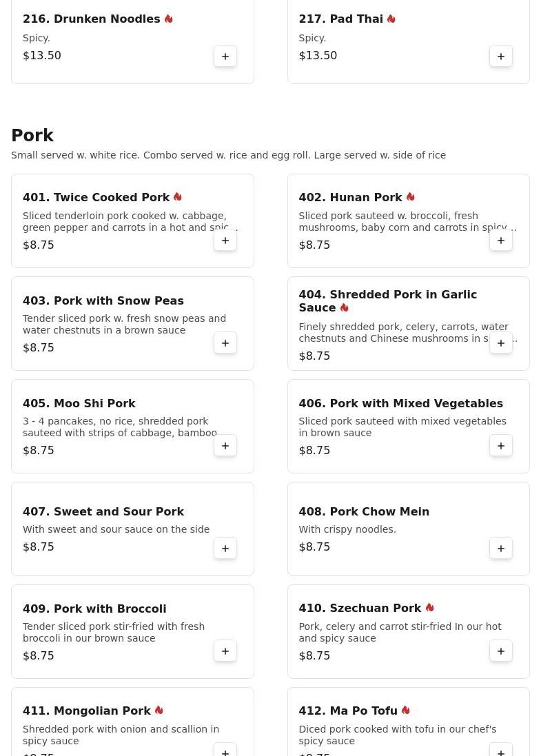Add Moo Shi Pork to order
Viewport: 541px width, 756px height.
(x=225, y=446)
